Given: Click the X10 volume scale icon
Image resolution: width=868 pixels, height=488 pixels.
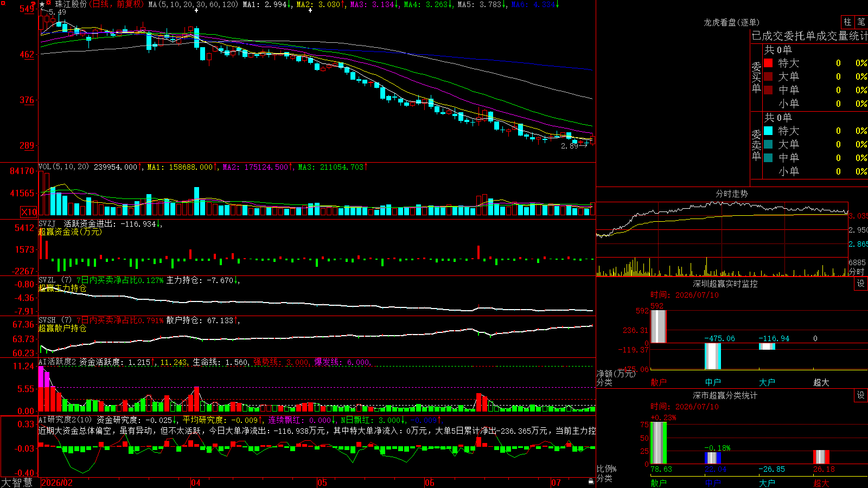Looking at the screenshot, I should (29, 212).
